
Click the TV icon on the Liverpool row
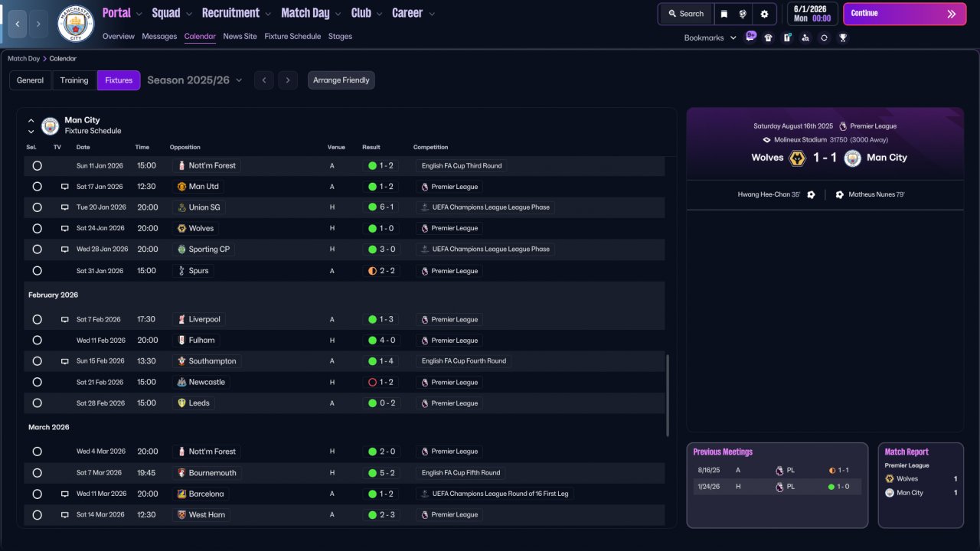tap(65, 320)
